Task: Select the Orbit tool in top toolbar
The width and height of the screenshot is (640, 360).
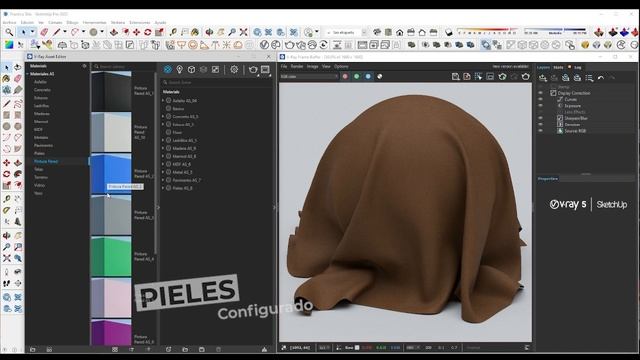Action: tap(209, 32)
